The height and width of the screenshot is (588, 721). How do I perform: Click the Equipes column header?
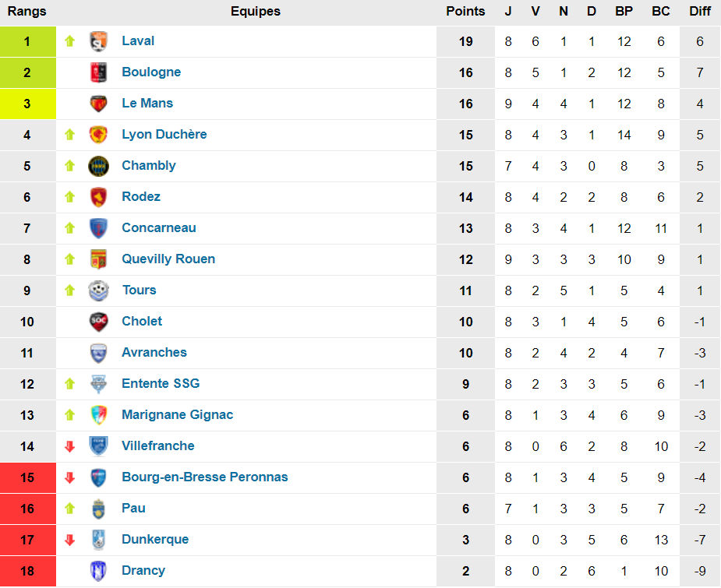tap(256, 12)
